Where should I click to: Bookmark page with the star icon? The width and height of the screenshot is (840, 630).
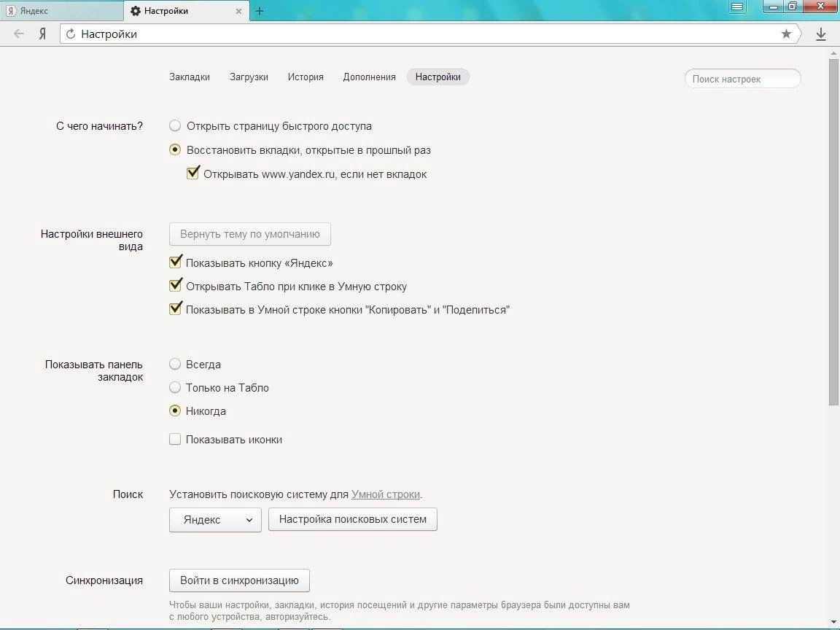(x=786, y=34)
